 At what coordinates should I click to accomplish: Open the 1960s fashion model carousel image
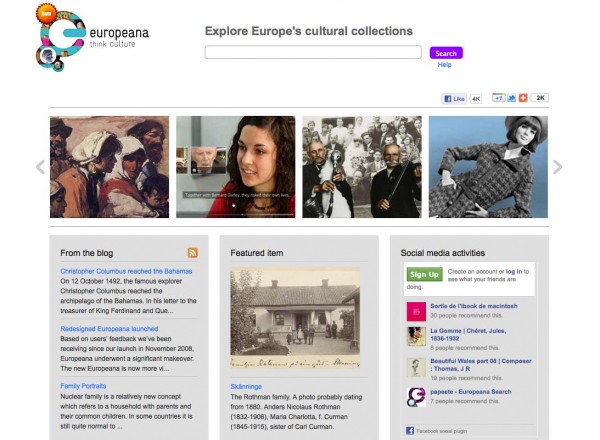[x=488, y=167]
